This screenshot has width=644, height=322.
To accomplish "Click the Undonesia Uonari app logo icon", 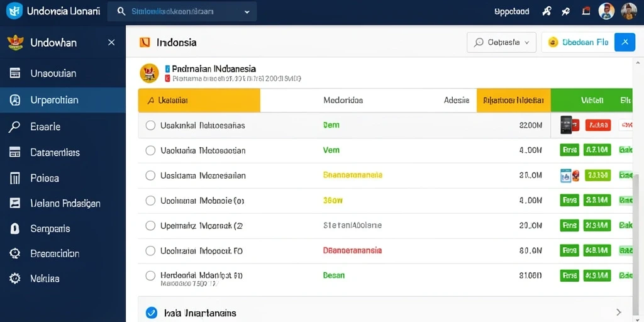I will tap(14, 11).
